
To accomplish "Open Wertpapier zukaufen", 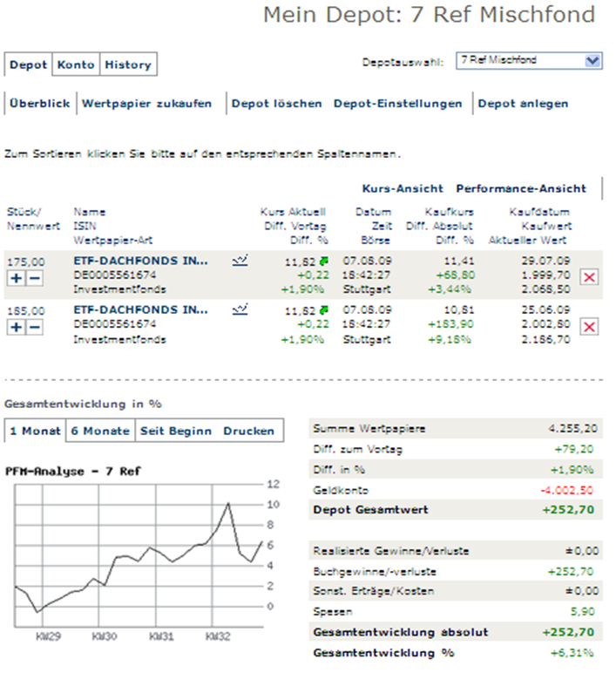I will click(146, 104).
